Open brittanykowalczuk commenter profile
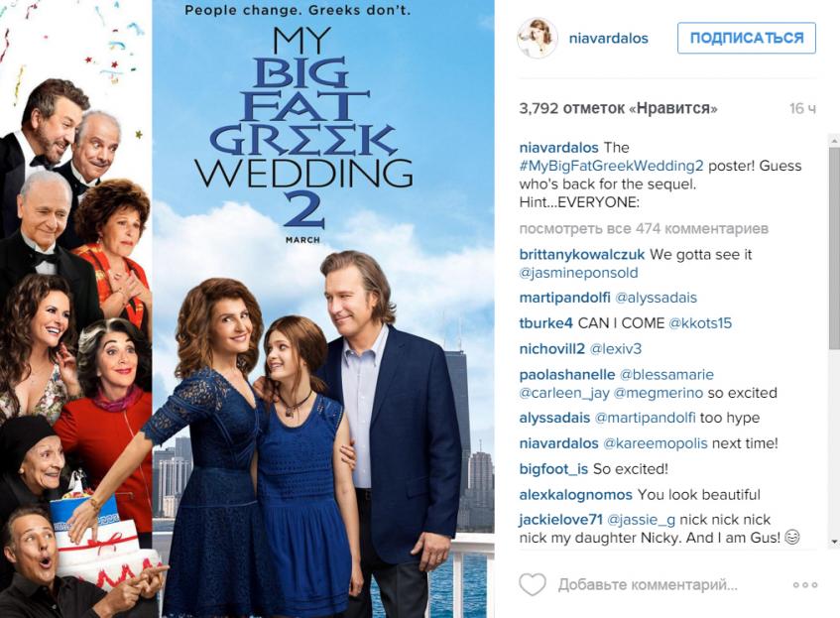Screen dimensions: 840x618 click(582, 255)
